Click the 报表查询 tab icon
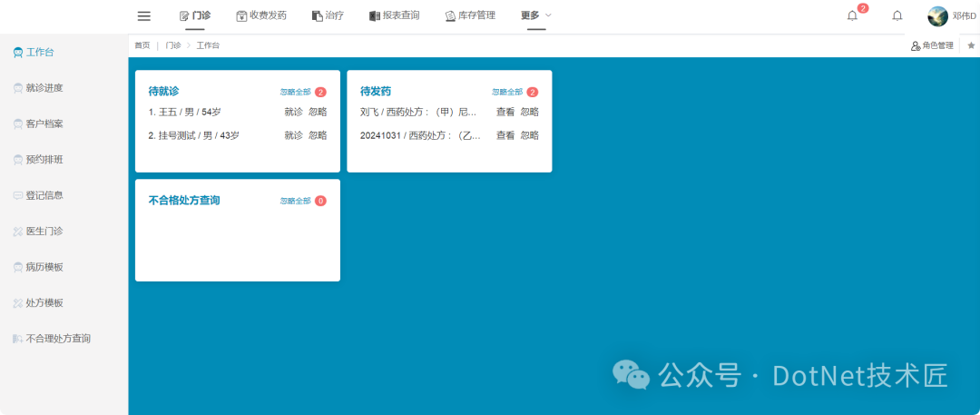 [x=375, y=16]
